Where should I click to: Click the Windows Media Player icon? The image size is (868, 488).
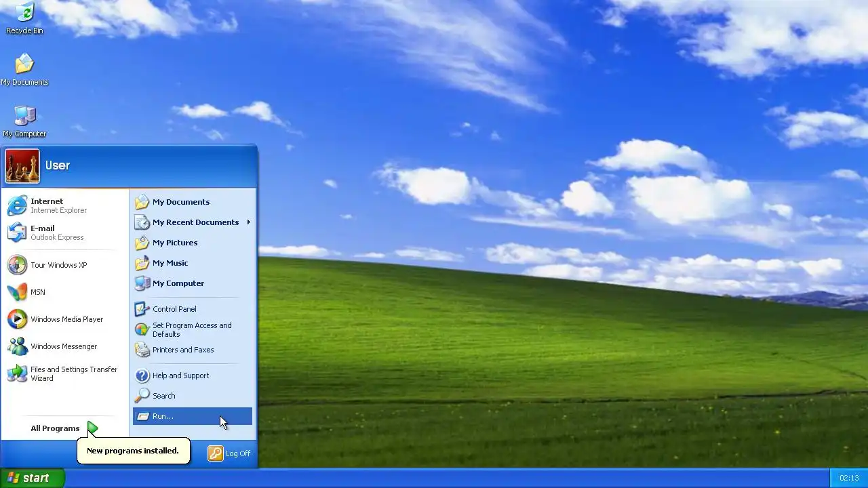[x=17, y=319]
